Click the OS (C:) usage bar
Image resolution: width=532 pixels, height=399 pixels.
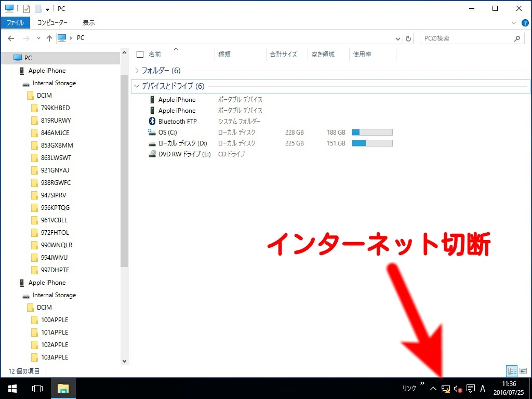[x=372, y=132]
